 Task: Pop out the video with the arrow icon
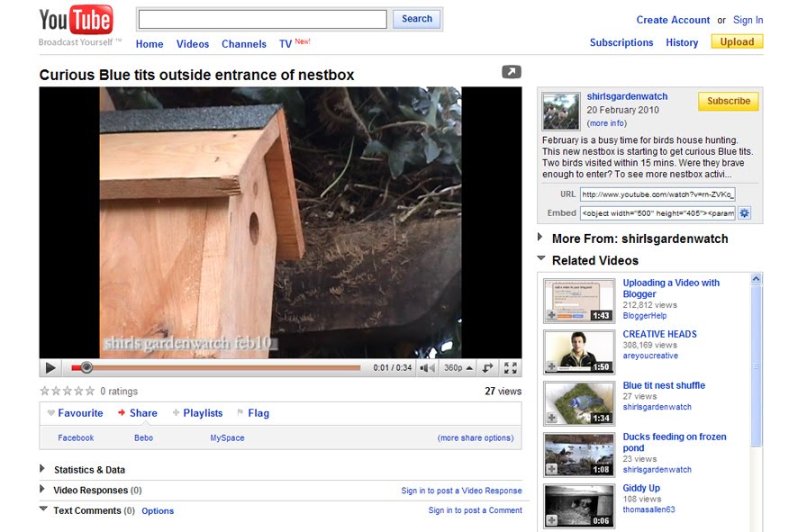(512, 72)
